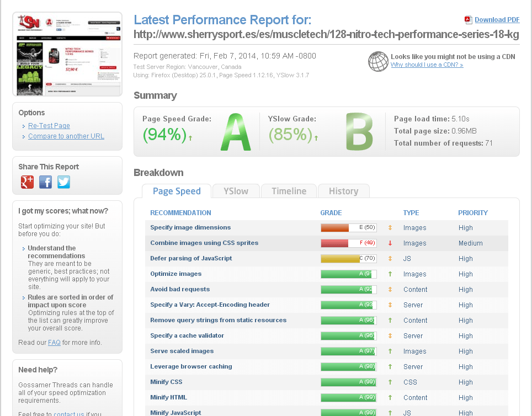Viewport: 532px width, 416px height.
Task: Click up arrow for Minify HTML
Action: tap(390, 397)
